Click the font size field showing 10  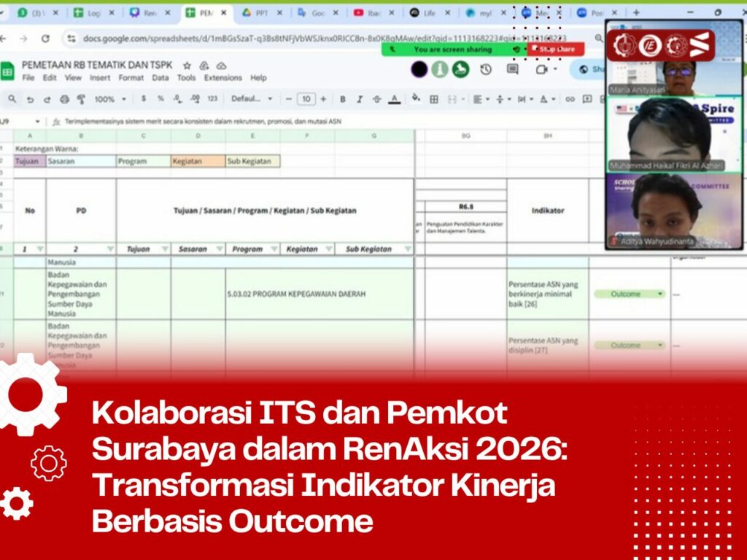[306, 99]
